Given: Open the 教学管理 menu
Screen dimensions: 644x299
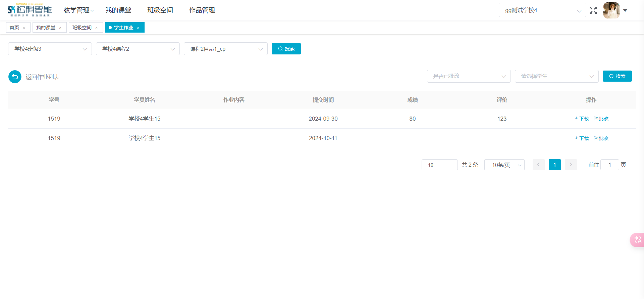Looking at the screenshot, I should tap(78, 10).
